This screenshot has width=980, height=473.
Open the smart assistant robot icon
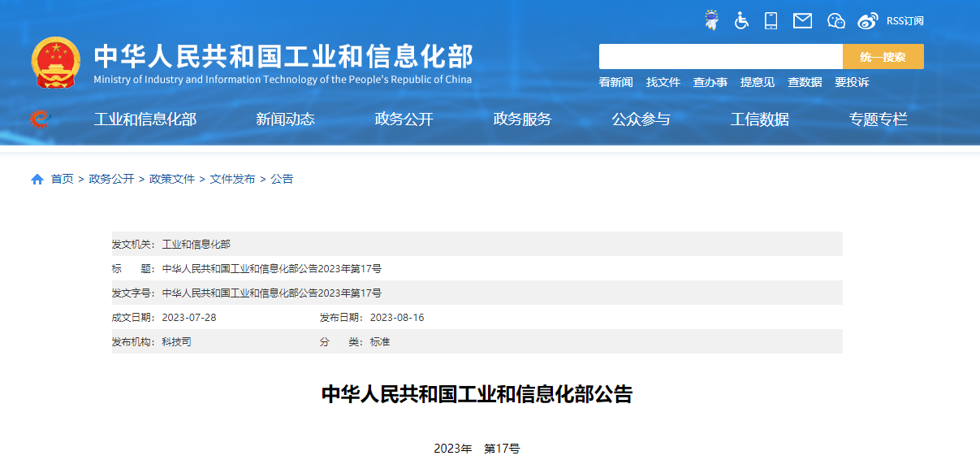click(x=711, y=20)
